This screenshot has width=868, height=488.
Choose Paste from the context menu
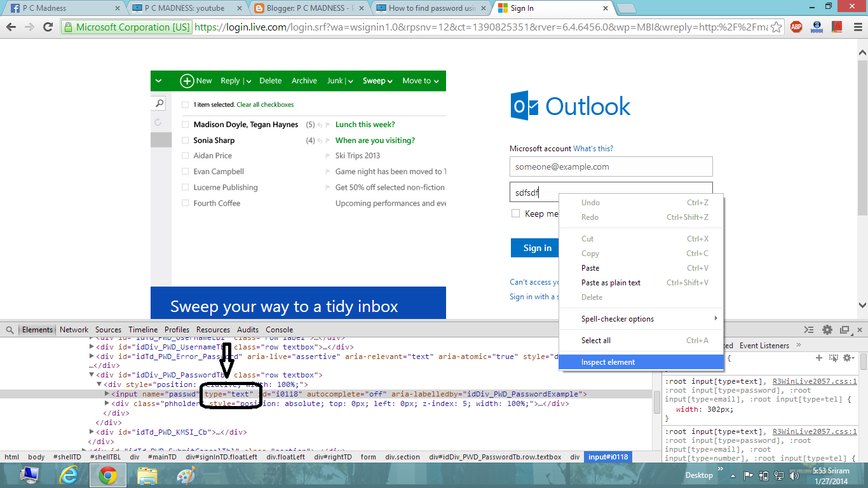pos(641,268)
